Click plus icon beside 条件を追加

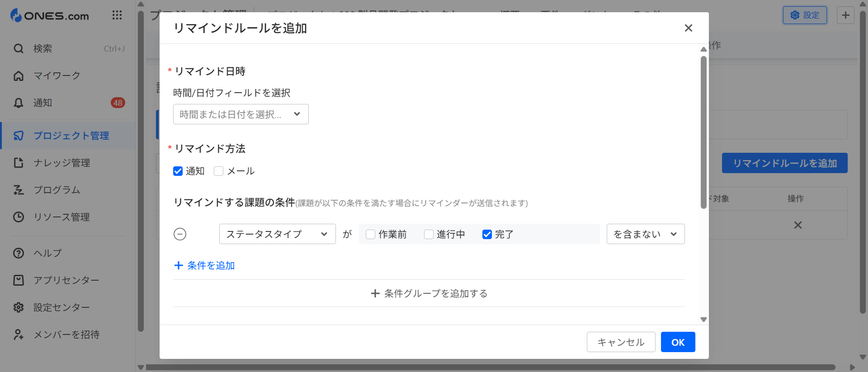click(x=179, y=265)
